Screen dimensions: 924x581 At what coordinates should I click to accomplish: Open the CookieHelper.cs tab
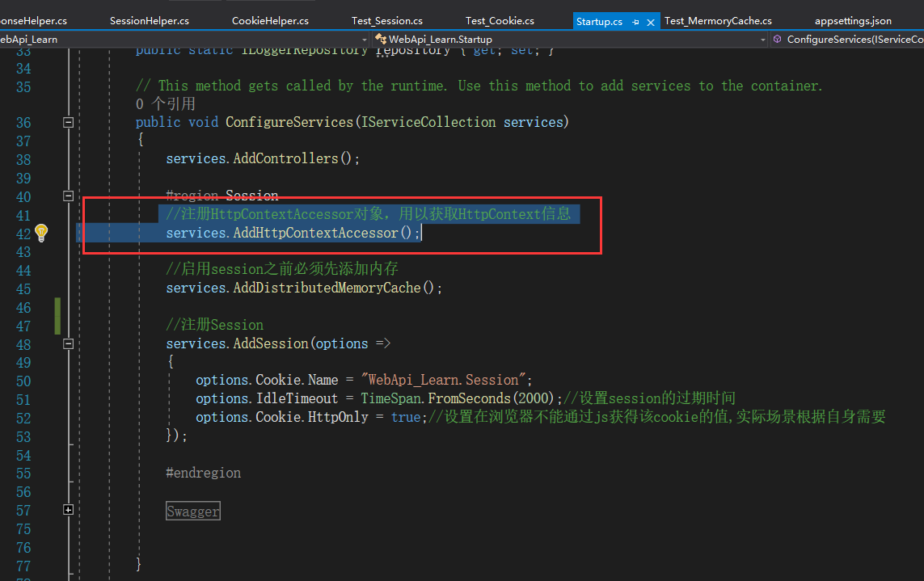click(270, 20)
